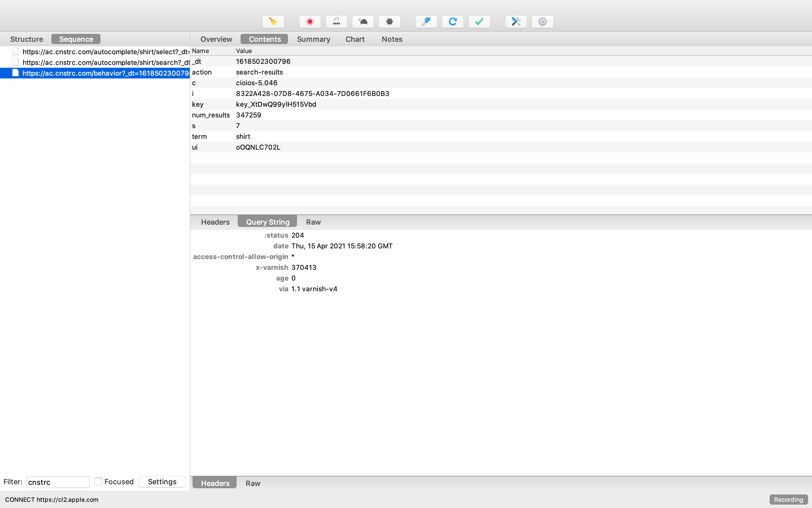Toggle SSL proxying padlock icon
The height and width of the screenshot is (508, 812).
coord(336,22)
